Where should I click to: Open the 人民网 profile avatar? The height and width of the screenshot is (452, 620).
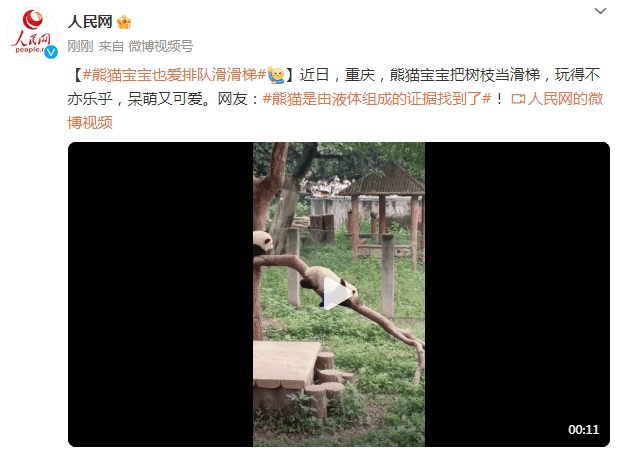32,33
